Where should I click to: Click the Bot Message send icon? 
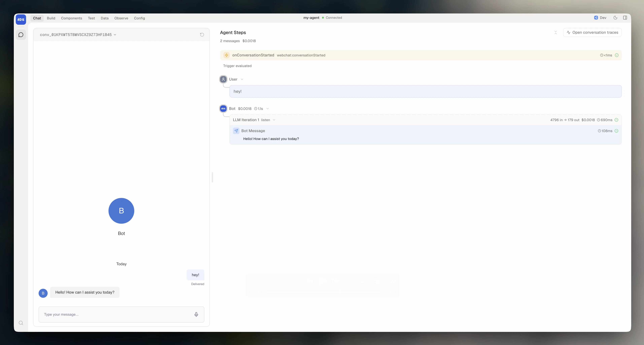236,131
